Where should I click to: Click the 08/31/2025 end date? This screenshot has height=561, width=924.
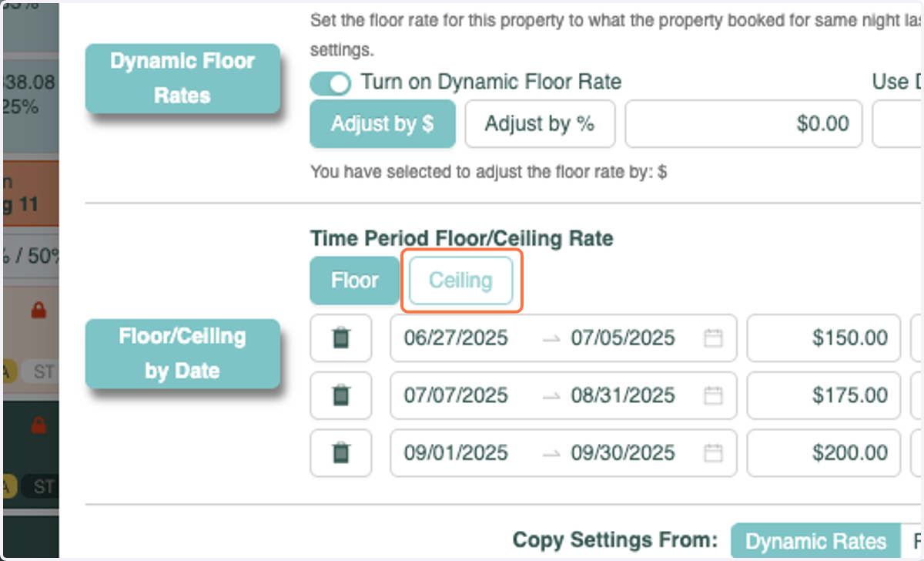pyautogui.click(x=623, y=395)
